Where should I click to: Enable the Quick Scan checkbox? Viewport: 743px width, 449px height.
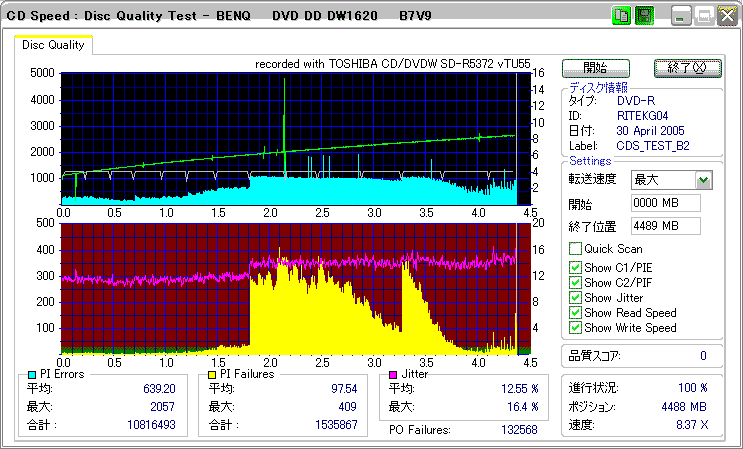click(x=575, y=249)
